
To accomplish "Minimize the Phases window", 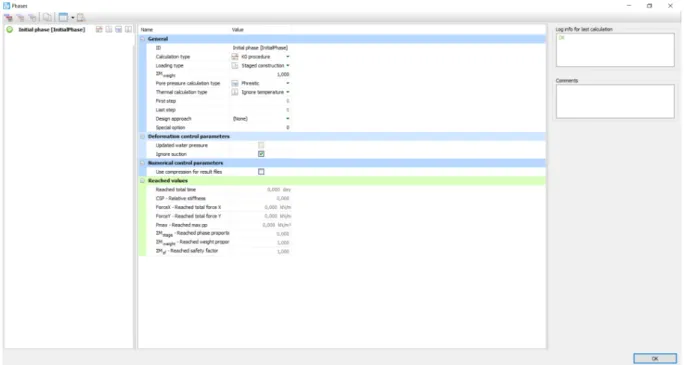I will point(629,6).
